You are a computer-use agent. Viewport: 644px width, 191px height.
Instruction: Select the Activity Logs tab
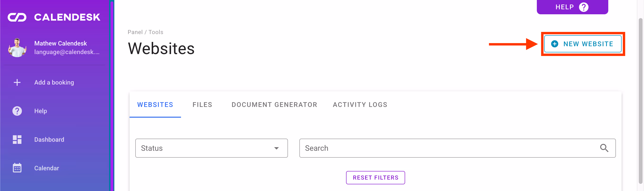click(360, 105)
